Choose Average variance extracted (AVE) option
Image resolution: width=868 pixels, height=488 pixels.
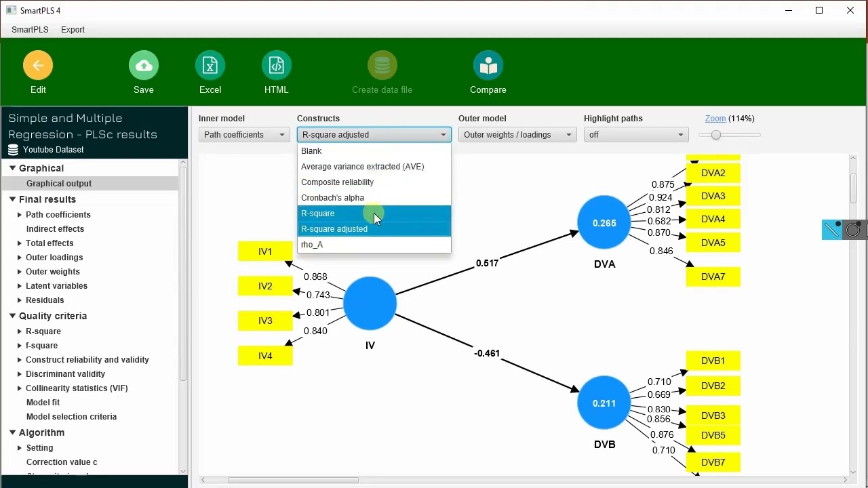click(x=374, y=167)
